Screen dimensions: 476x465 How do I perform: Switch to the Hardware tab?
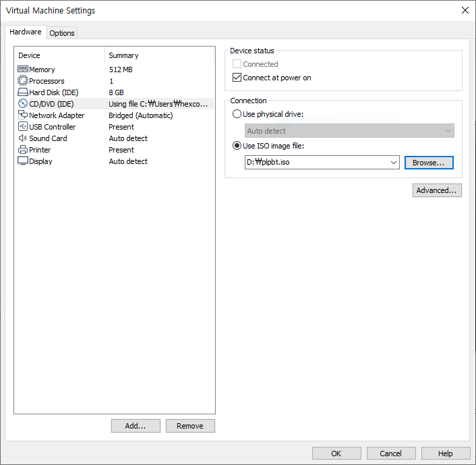(26, 32)
